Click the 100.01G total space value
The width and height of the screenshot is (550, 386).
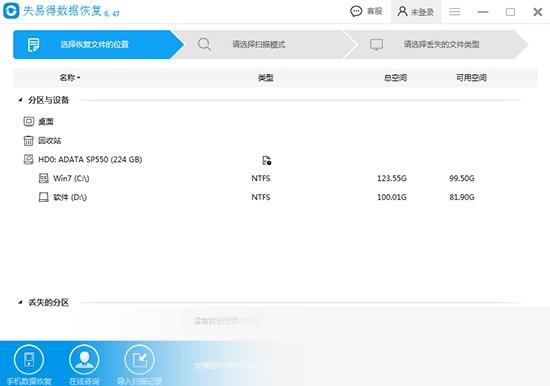point(392,197)
